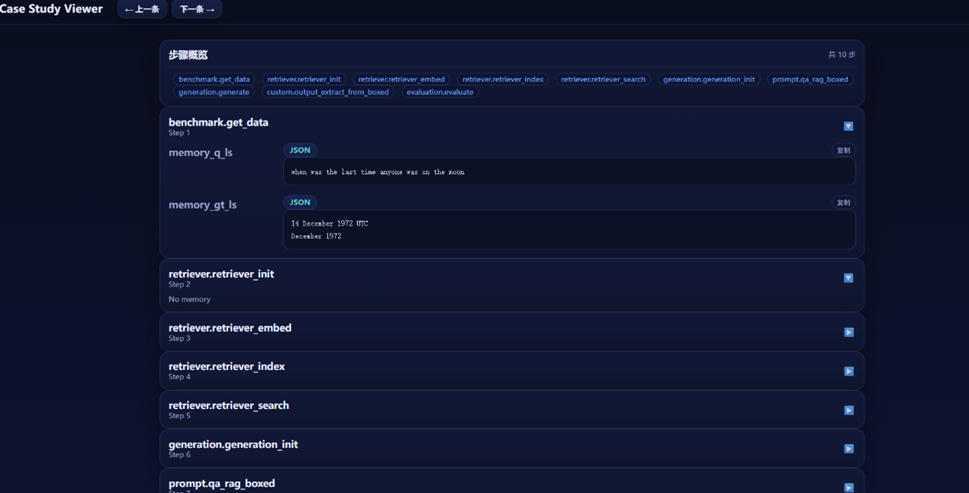Expand the prompt.qa_rag_boxed step

[848, 487]
